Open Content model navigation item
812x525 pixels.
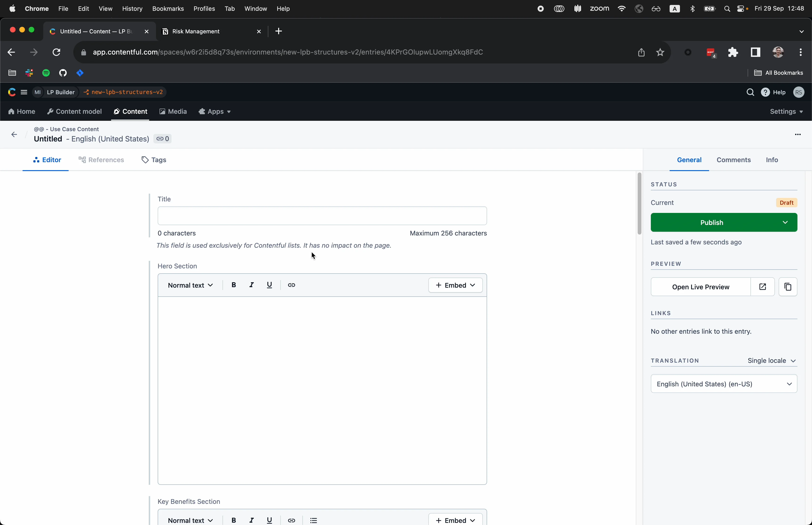pos(74,112)
